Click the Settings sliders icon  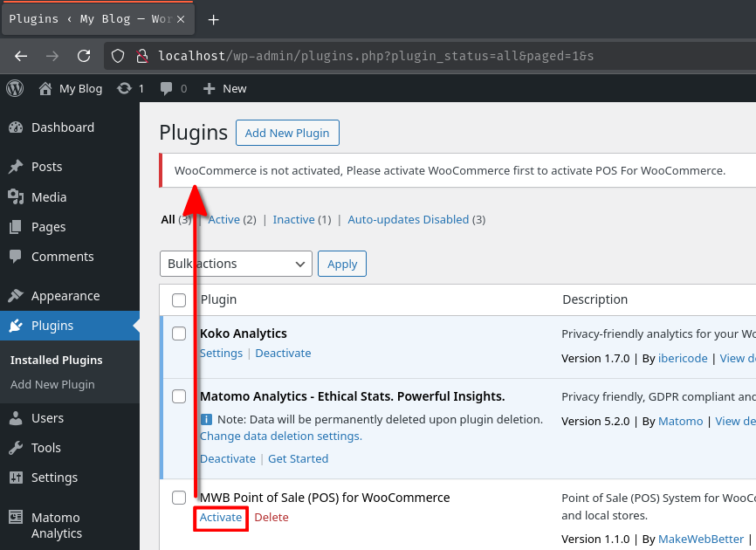16,478
